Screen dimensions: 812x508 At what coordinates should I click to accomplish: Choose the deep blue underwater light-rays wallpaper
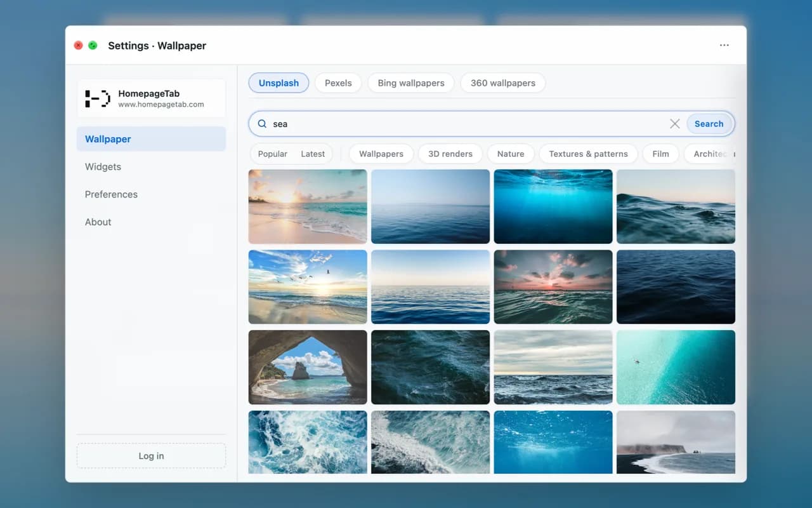[x=553, y=206]
